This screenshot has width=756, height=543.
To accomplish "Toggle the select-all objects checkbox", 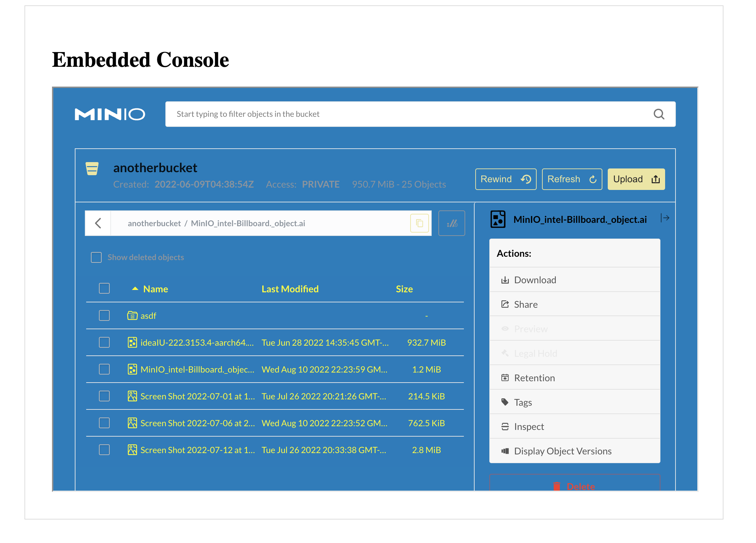I will 104,289.
